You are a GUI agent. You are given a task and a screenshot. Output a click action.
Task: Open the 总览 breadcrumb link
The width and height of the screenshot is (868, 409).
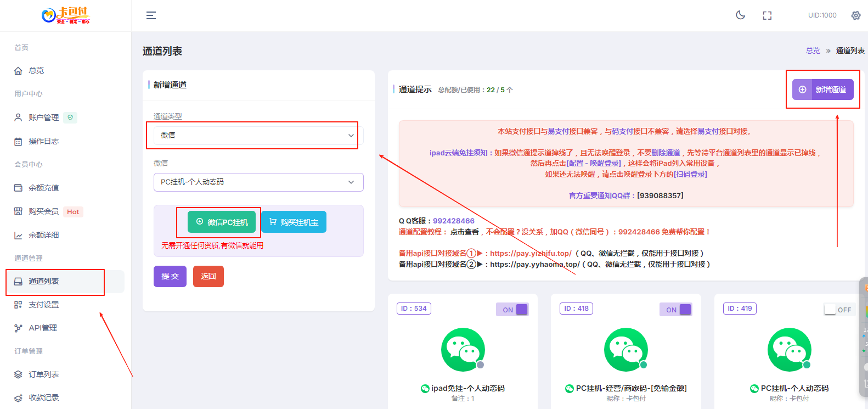[x=813, y=51]
